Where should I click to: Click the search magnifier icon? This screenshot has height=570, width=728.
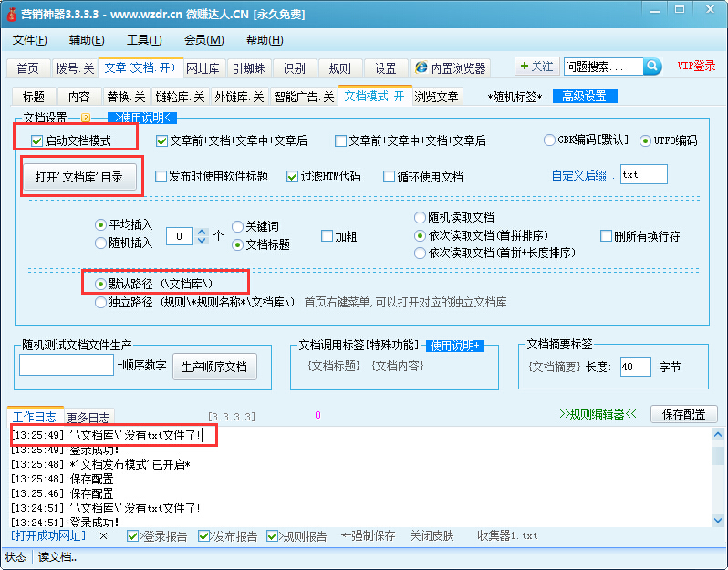[x=652, y=67]
